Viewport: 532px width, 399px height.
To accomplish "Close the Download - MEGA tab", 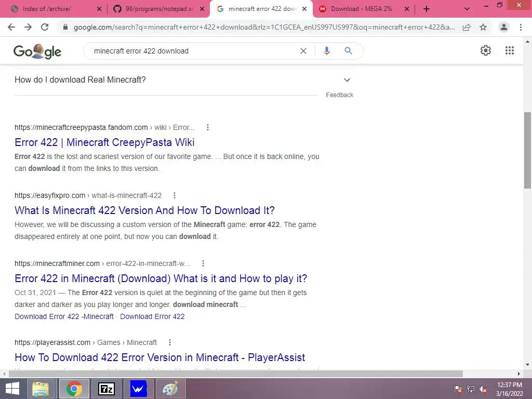I will [x=407, y=9].
